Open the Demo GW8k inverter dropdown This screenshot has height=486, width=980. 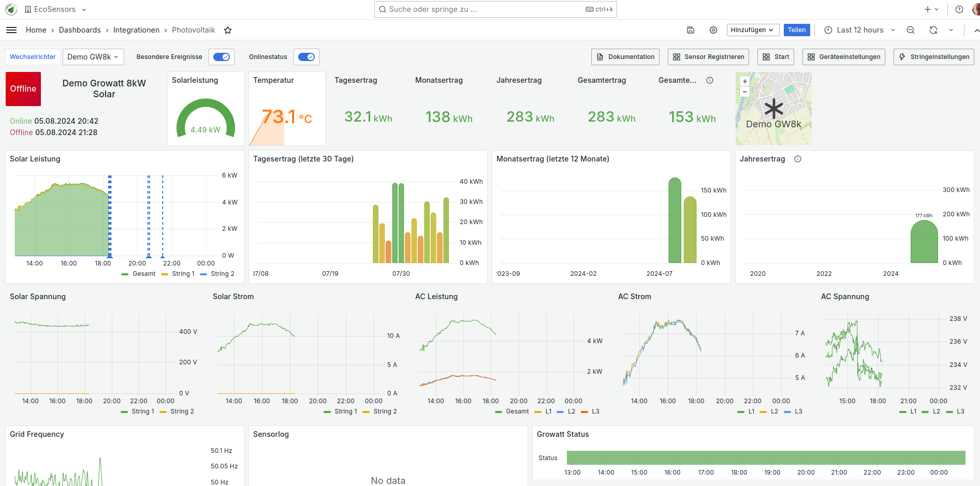pyautogui.click(x=93, y=57)
